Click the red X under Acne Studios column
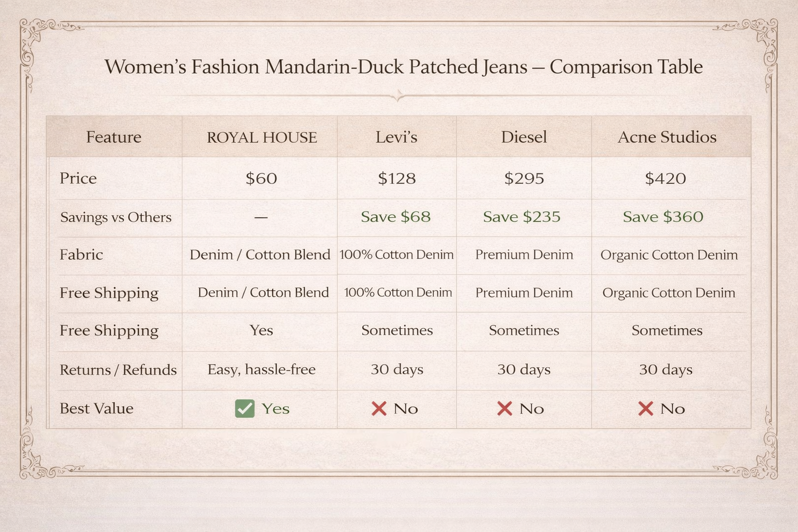Image resolution: width=798 pixels, height=532 pixels. click(645, 409)
